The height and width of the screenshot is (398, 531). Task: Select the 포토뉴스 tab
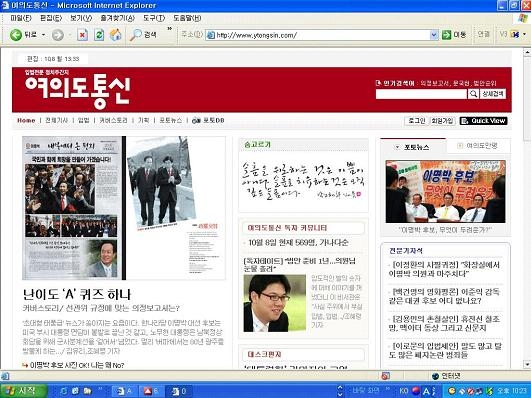[x=413, y=147]
